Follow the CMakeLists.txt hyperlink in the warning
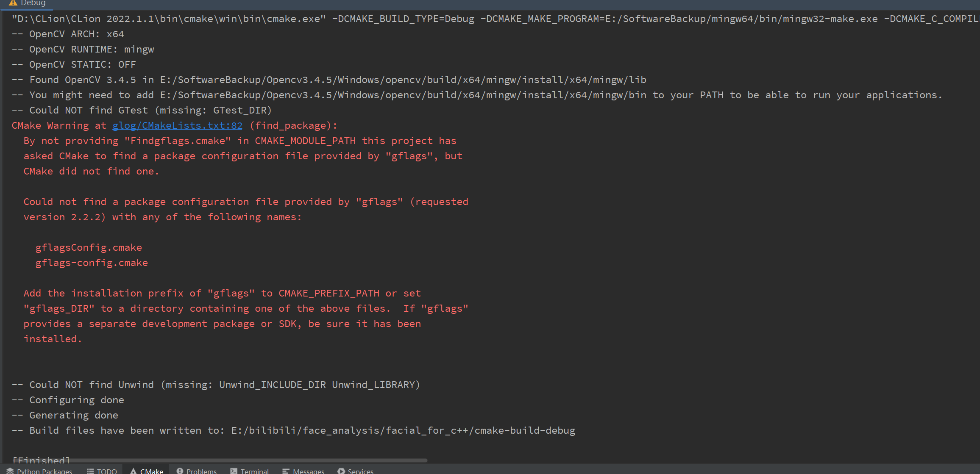This screenshot has width=980, height=474. [x=177, y=125]
